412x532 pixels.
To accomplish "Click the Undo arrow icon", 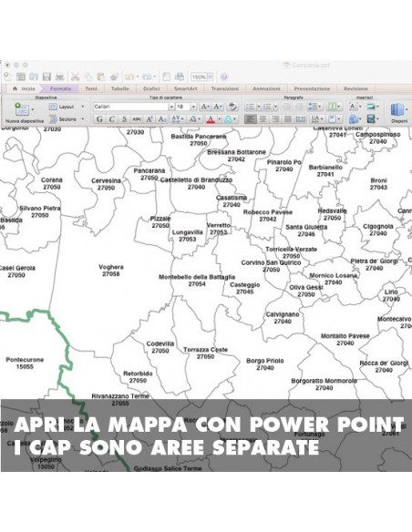I will click(x=129, y=77).
